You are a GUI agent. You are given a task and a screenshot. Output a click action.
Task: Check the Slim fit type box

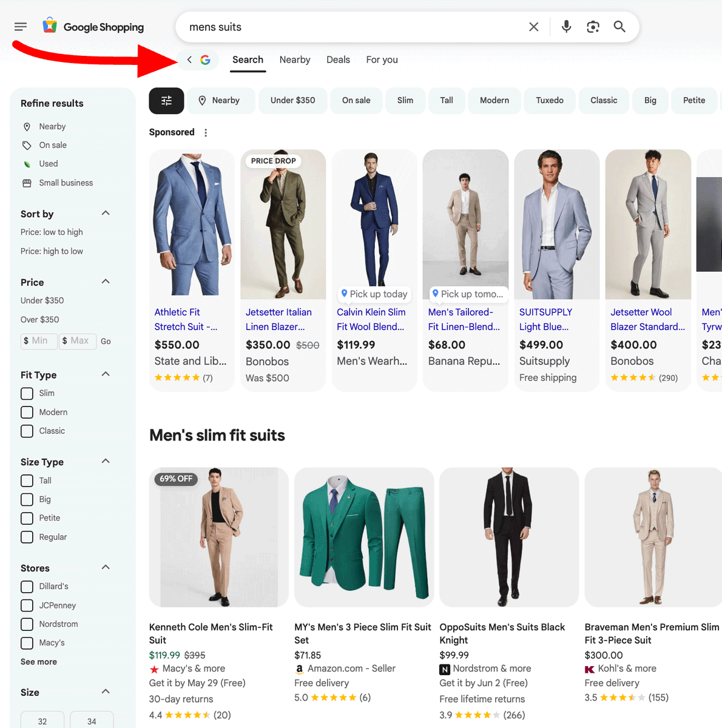27,394
